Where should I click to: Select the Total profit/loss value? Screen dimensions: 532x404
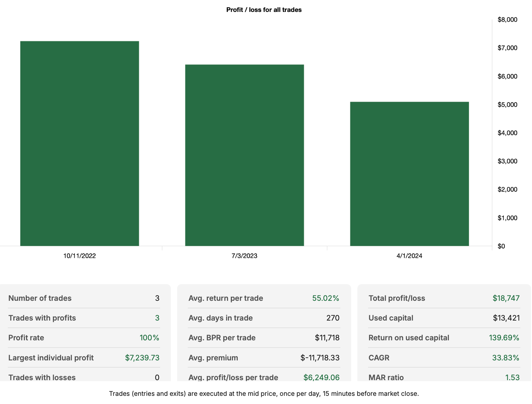506,298
